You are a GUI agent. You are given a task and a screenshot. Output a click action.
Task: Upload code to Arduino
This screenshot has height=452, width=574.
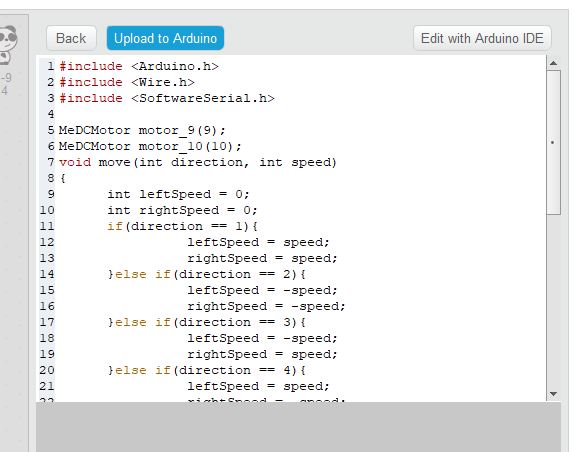[x=165, y=38]
